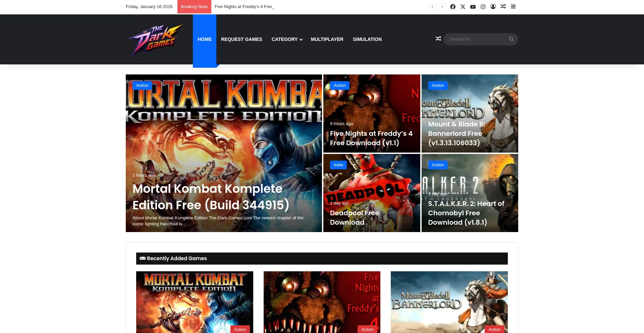The image size is (644, 333).
Task: Click the '1 day ago' timestamp on Deadpool
Action: (339, 203)
